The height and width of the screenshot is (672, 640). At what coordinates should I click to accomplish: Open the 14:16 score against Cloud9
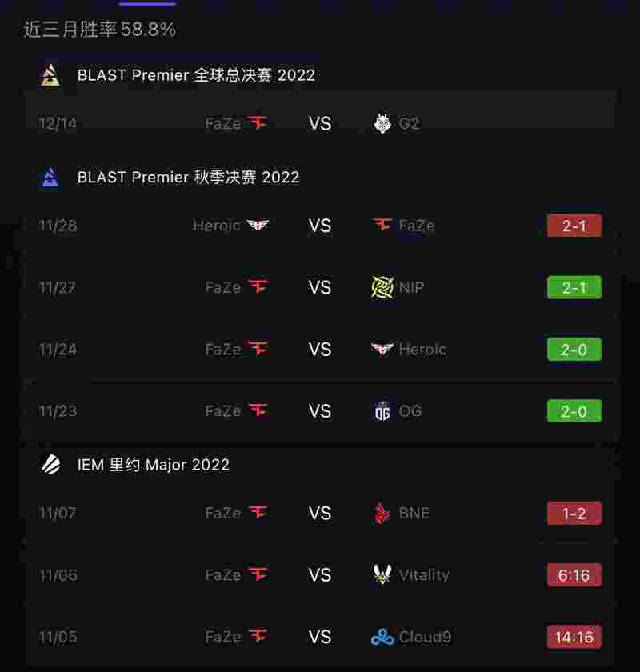pyautogui.click(x=574, y=638)
